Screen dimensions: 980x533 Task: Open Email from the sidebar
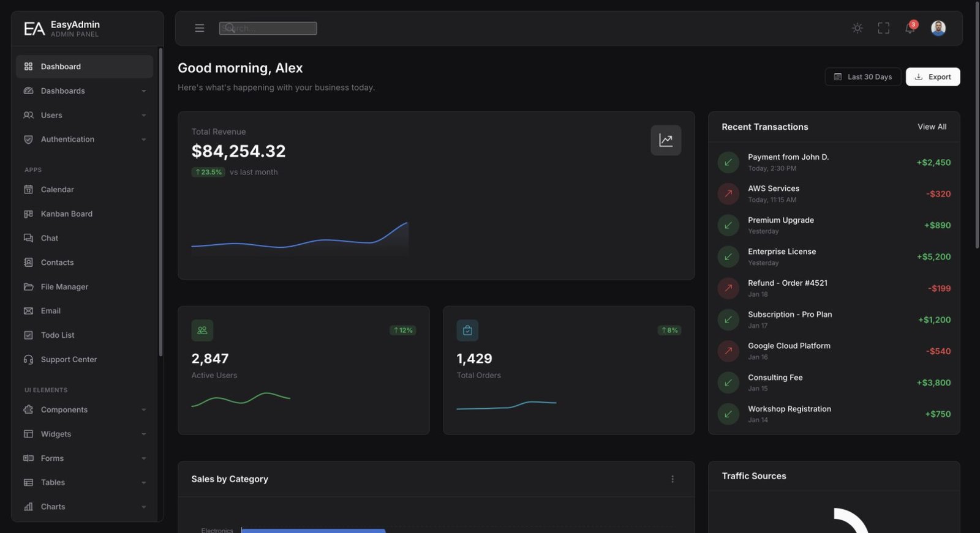(x=85, y=311)
